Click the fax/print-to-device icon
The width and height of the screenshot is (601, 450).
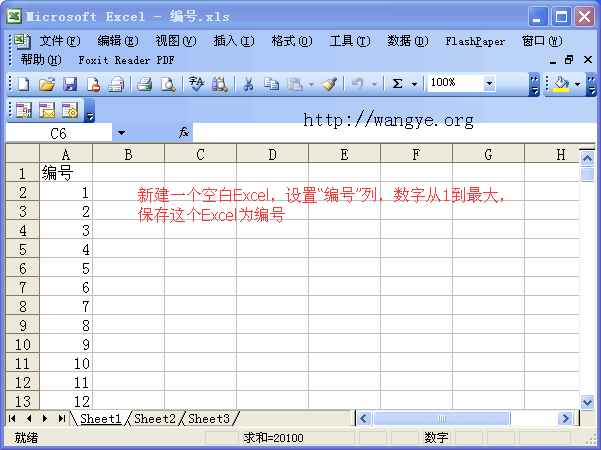[116, 84]
